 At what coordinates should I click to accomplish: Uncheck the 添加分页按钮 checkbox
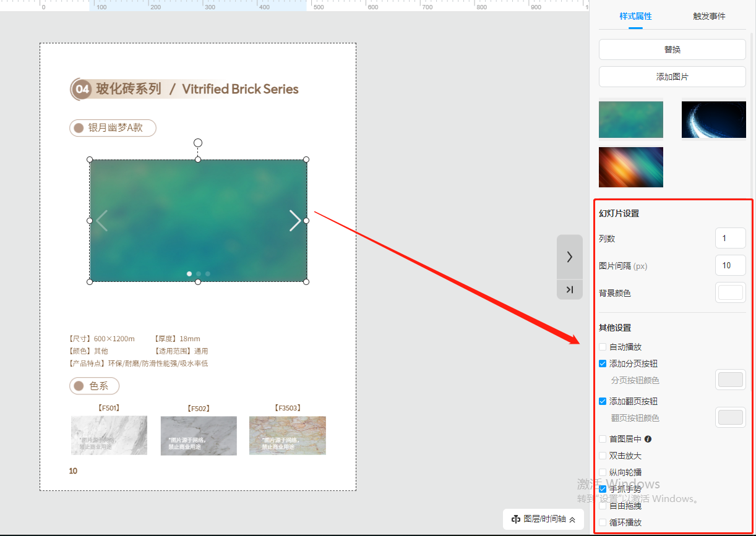pos(603,364)
